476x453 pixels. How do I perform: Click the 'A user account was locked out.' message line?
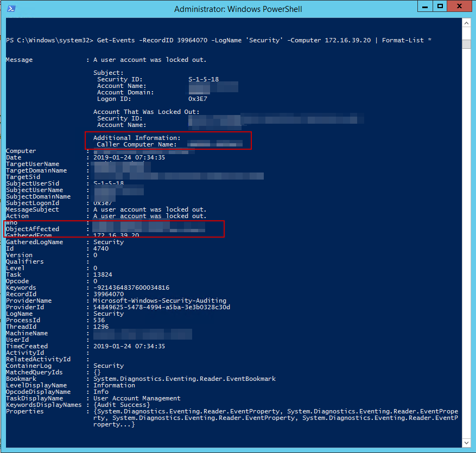click(150, 60)
